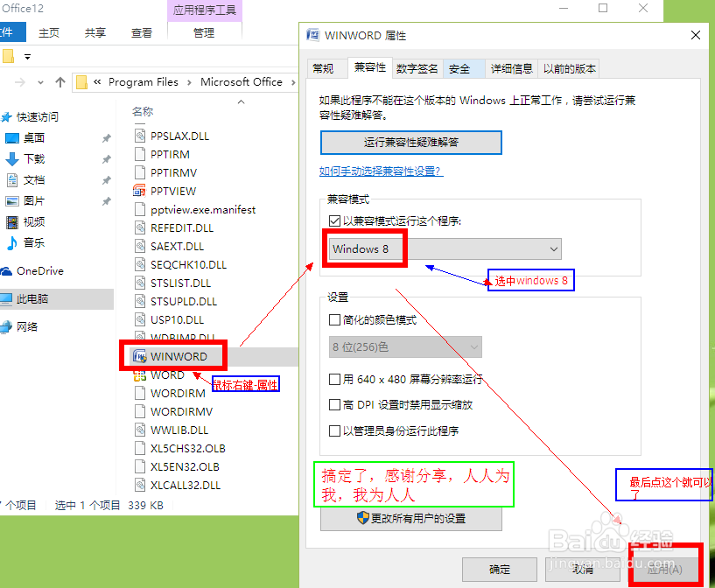Viewport: 715px width, 588px height.
Task: Open Documents (文档) in quick access
Action: tap(34, 179)
